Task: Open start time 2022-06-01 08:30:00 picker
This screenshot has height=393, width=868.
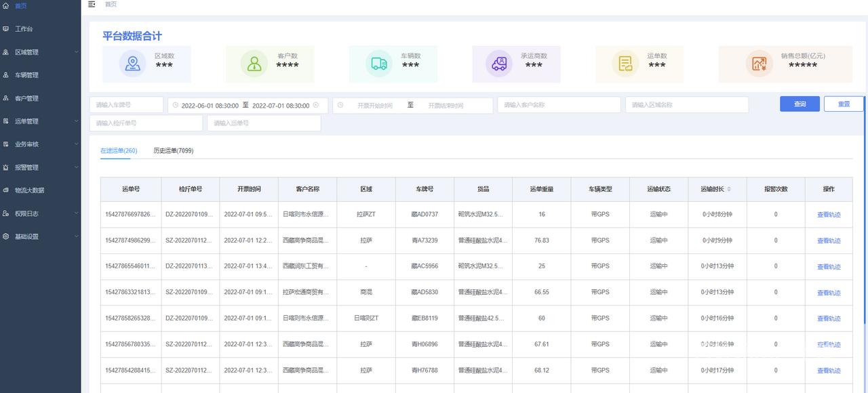Action: click(210, 106)
